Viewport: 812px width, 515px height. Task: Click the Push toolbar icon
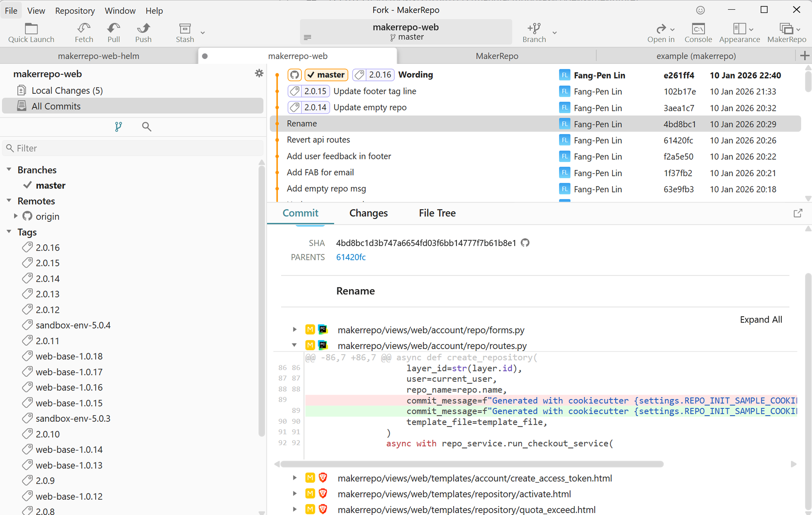[143, 32]
